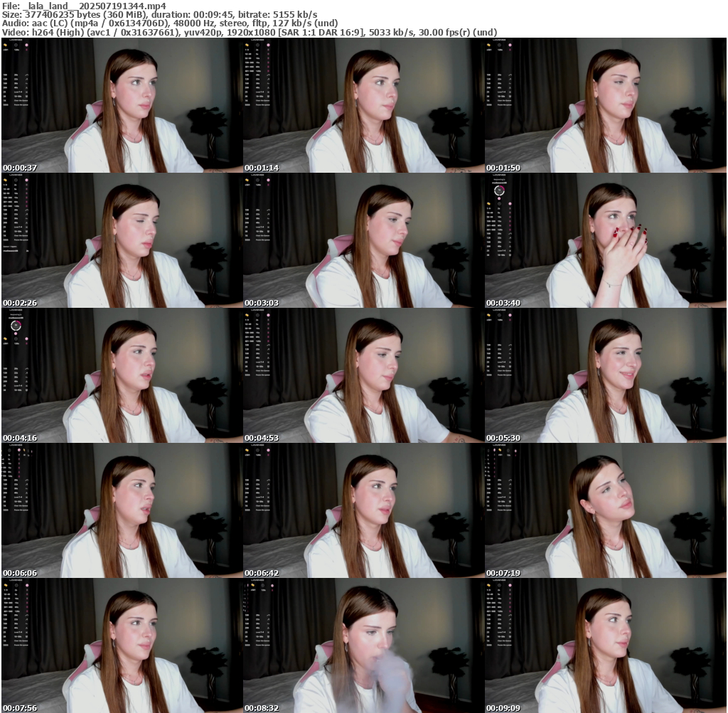View the frame at 00:04:16
The width and height of the screenshot is (728, 713).
(122, 375)
